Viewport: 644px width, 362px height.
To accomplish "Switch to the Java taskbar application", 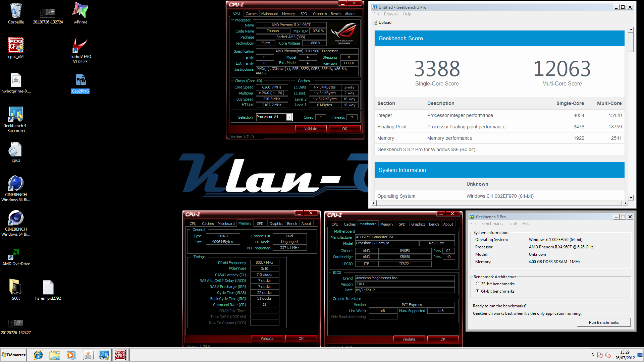I will tap(88, 355).
